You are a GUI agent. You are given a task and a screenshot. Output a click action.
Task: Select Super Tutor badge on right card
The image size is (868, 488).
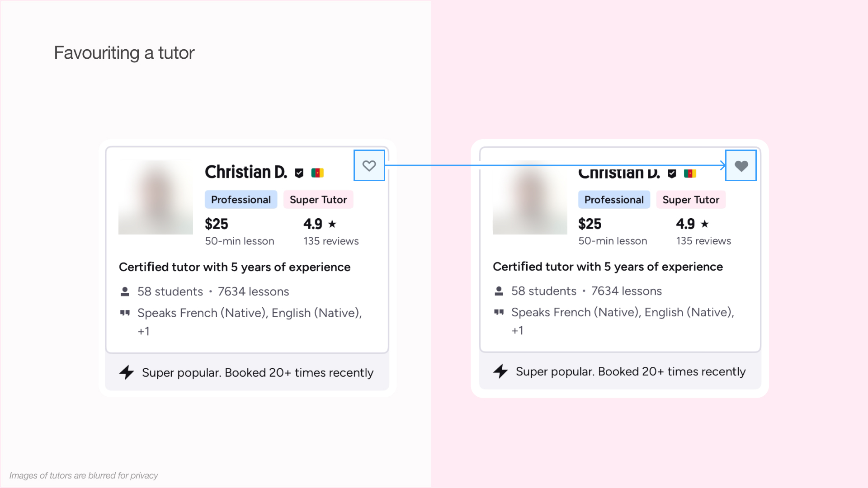[691, 200]
